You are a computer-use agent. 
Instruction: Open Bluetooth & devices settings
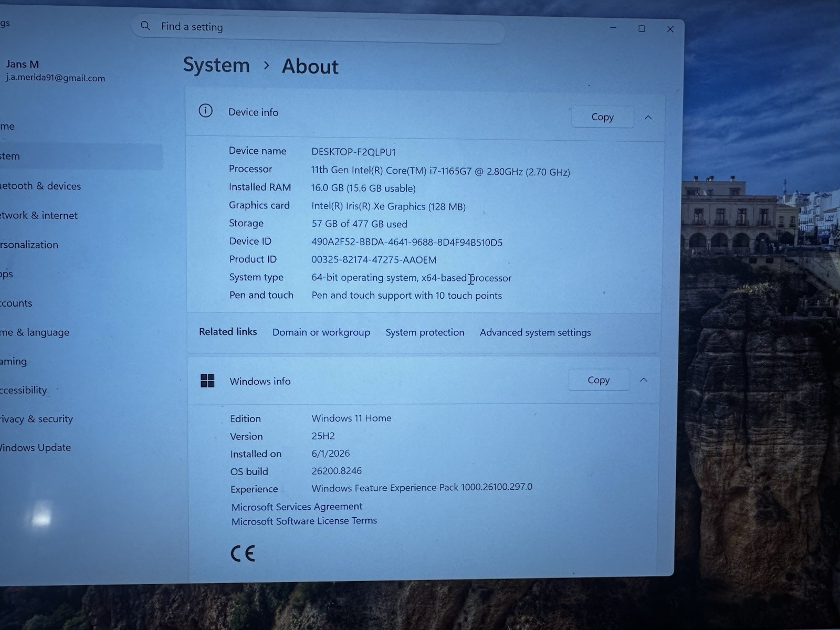40,186
